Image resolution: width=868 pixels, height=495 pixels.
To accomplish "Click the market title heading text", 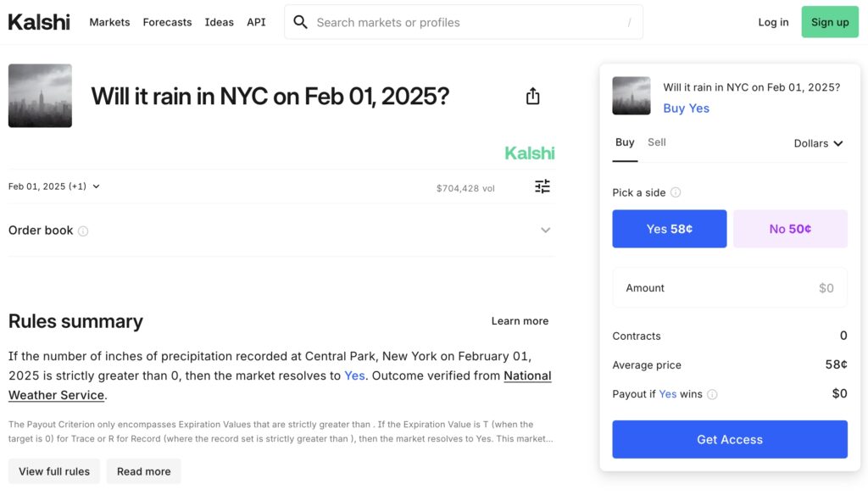I will coord(270,96).
